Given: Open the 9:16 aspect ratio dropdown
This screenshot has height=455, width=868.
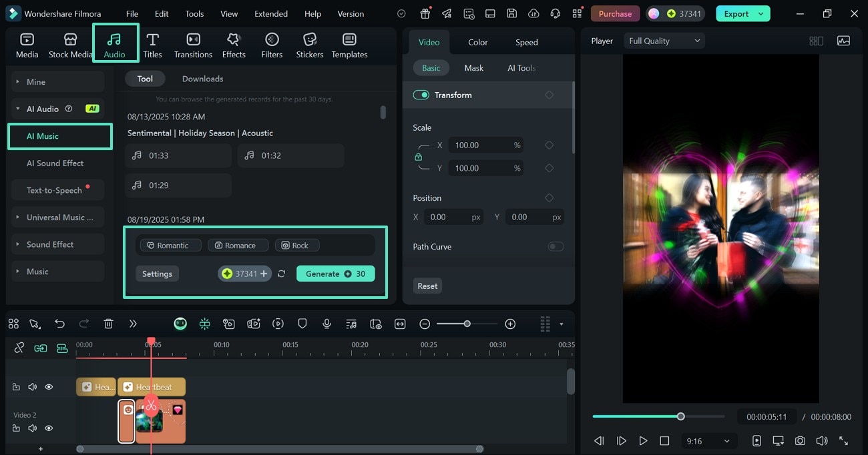Looking at the screenshot, I should [x=709, y=440].
